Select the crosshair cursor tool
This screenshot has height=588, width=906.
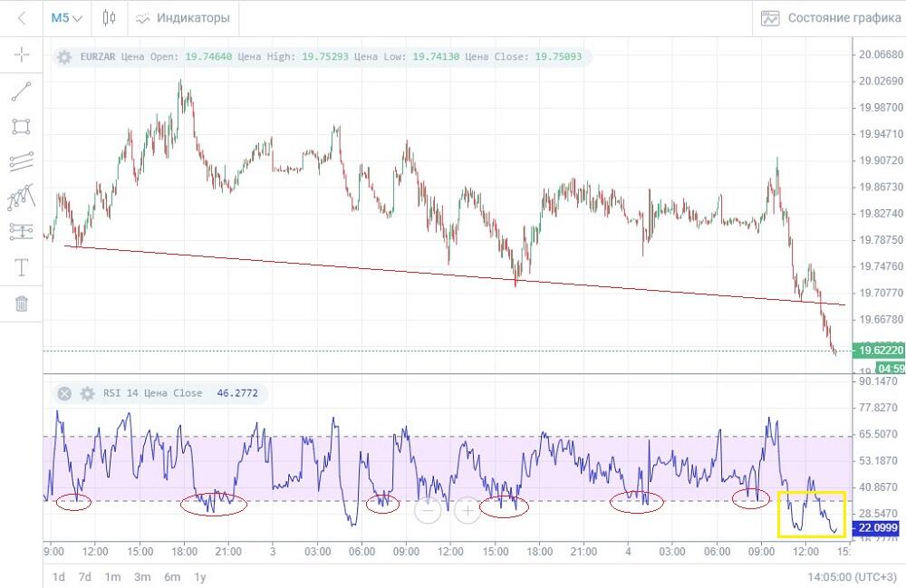[x=22, y=55]
